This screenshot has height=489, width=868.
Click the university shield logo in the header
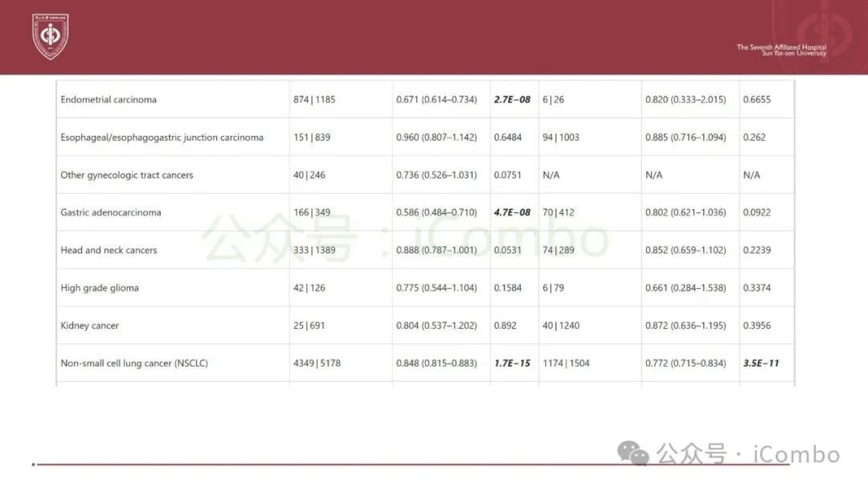[50, 36]
